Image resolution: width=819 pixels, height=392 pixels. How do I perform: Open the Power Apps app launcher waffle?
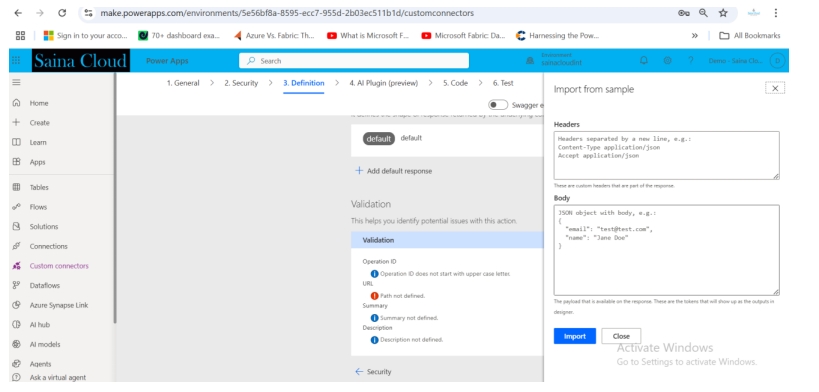pyautogui.click(x=16, y=61)
